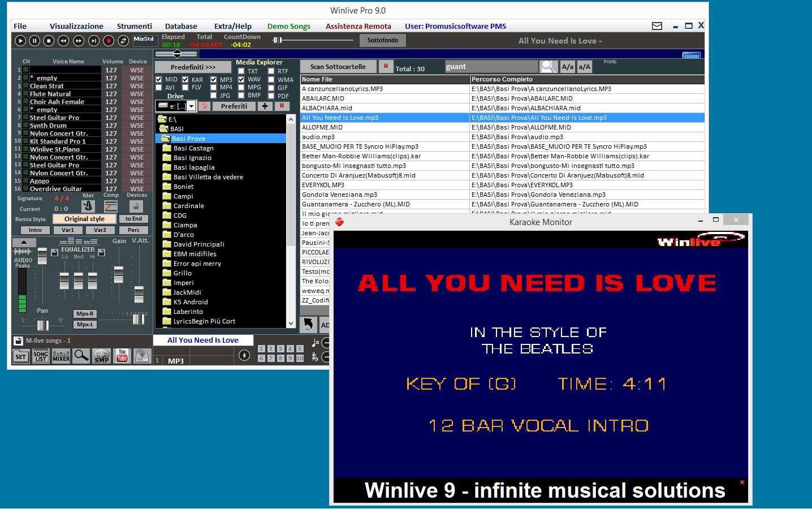Screen dimensions: 812x509
Task: Run search with magnifier icon beside guant field
Action: 548,67
